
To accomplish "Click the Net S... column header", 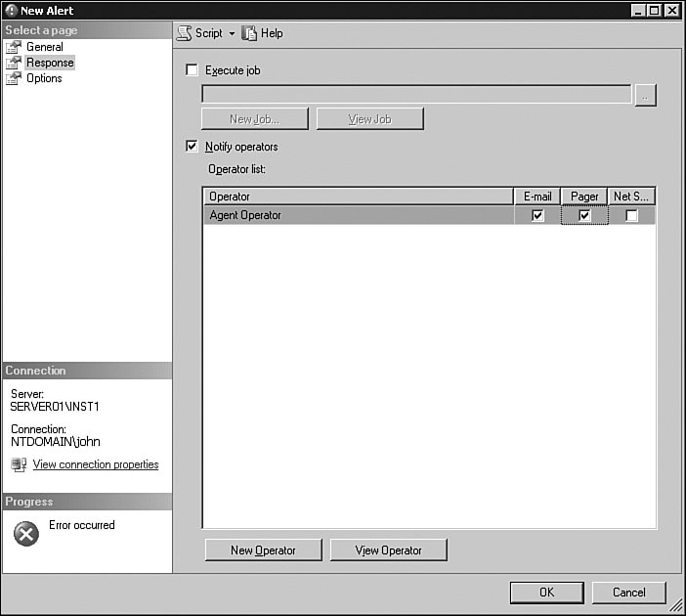I will pos(631,197).
